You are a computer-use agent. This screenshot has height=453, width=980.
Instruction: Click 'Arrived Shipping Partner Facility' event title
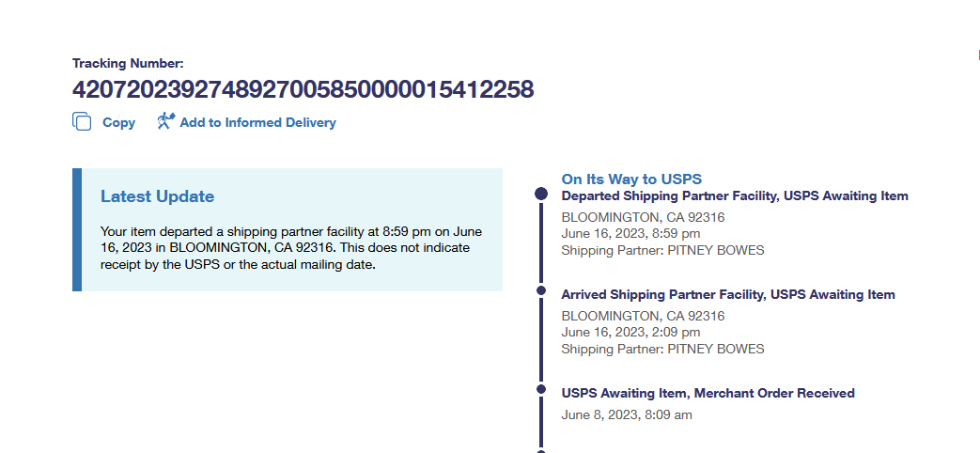pyautogui.click(x=727, y=294)
